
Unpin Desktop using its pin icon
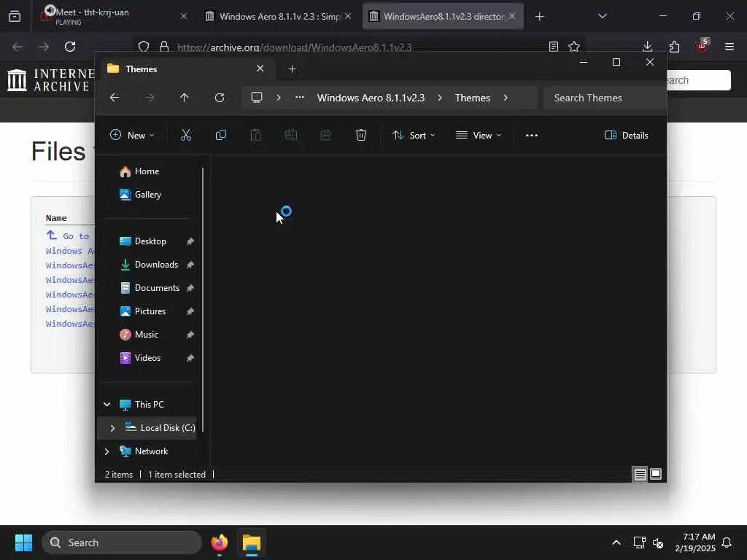point(190,241)
